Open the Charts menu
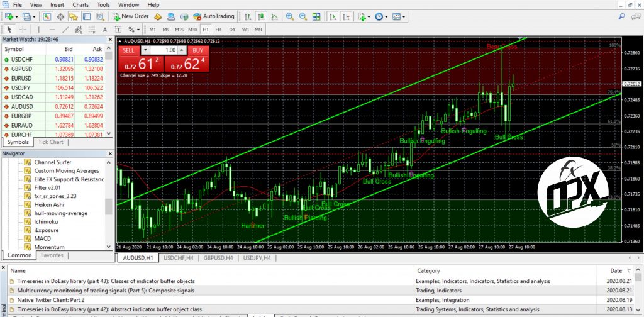This screenshot has height=317, width=644. (80, 4)
